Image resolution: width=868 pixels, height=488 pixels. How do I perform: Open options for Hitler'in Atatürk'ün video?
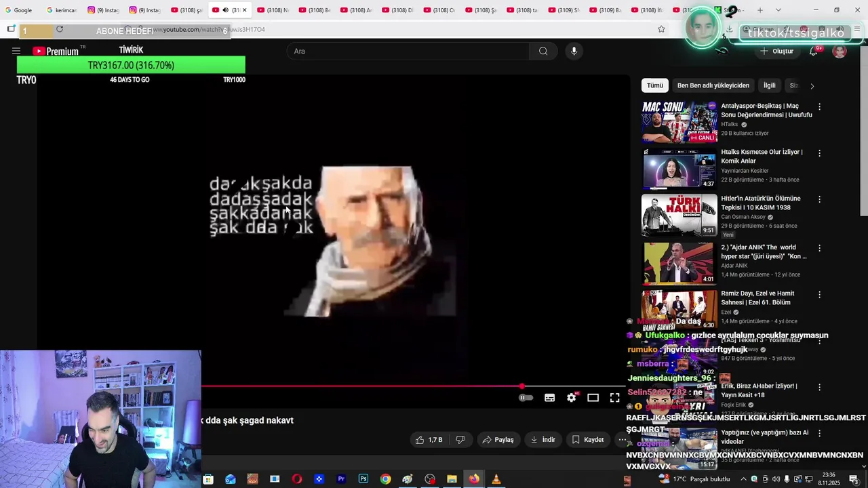(819, 200)
